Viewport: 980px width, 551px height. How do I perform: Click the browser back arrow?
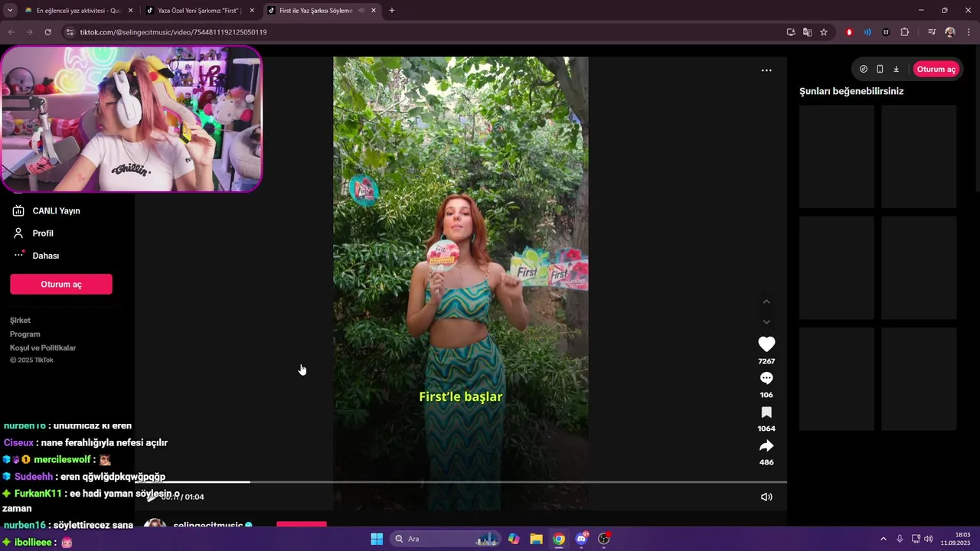coord(10,32)
